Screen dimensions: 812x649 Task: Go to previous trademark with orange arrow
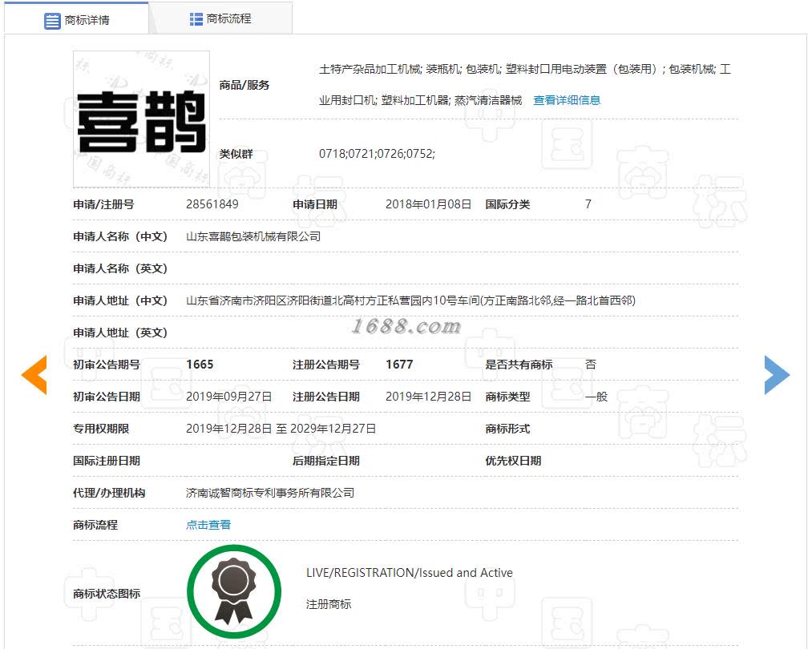[34, 375]
